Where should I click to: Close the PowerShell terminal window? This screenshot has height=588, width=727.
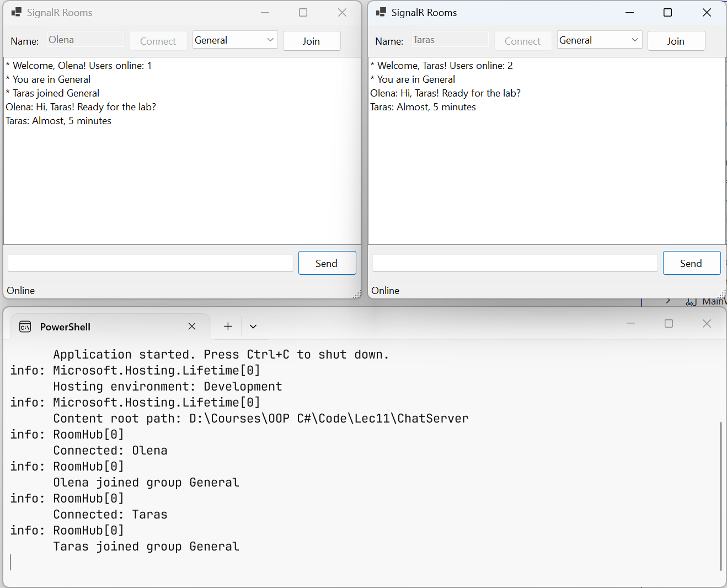tap(707, 323)
